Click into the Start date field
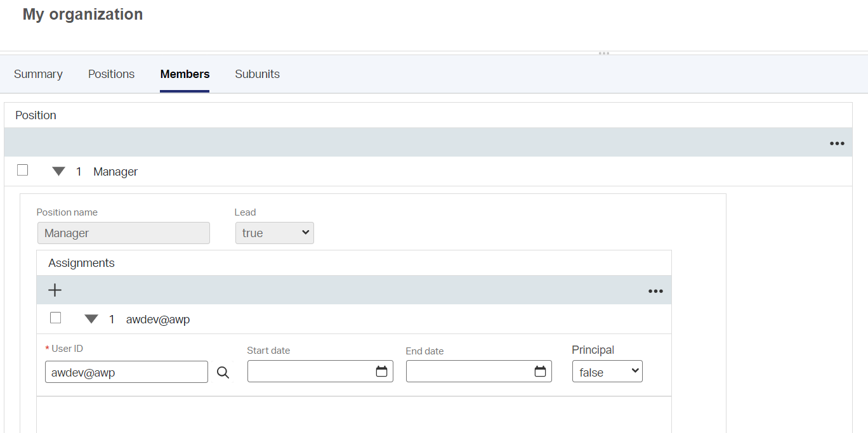The image size is (868, 433). click(x=311, y=372)
